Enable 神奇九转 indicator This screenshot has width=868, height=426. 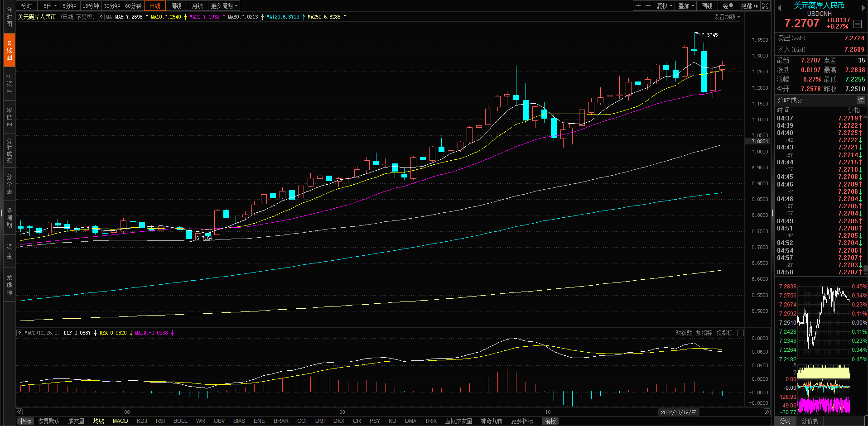click(x=492, y=421)
